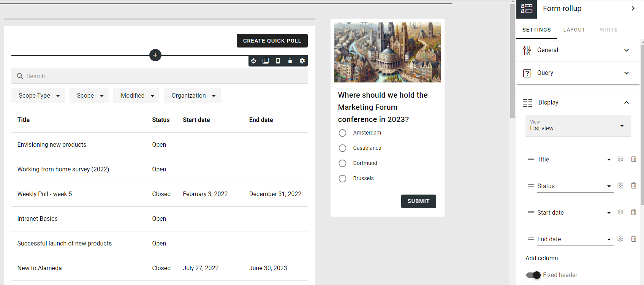This screenshot has height=285, width=644.
Task: Open the Modified filter dropdown
Action: [136, 96]
